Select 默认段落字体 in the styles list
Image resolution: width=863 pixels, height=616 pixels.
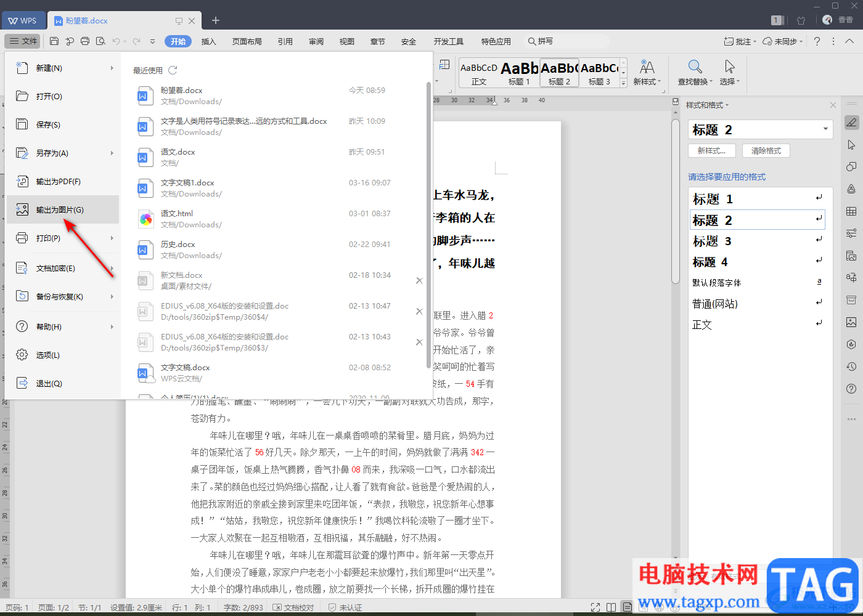(x=758, y=283)
